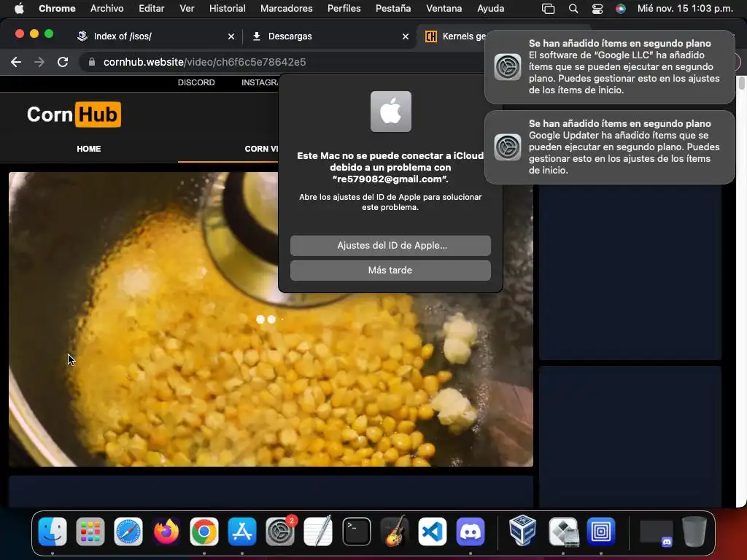Open the minimized Discord window in Dock
Screen dimensions: 747x560
coord(656,532)
